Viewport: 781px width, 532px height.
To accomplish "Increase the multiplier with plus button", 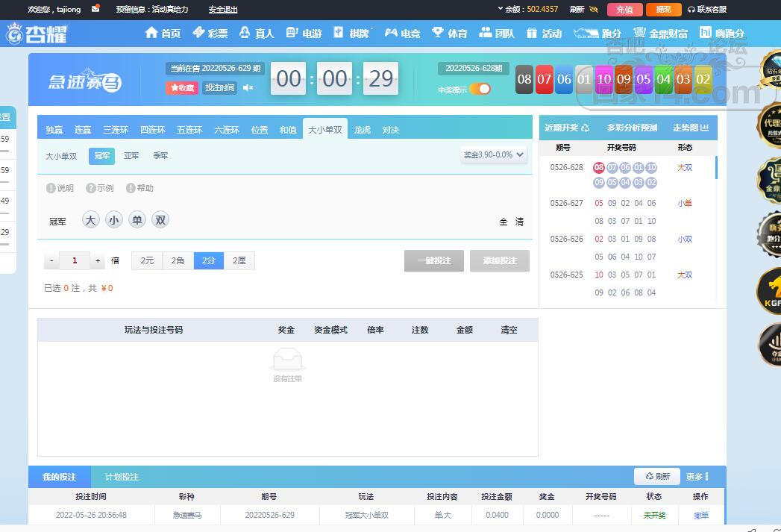I will [x=98, y=260].
